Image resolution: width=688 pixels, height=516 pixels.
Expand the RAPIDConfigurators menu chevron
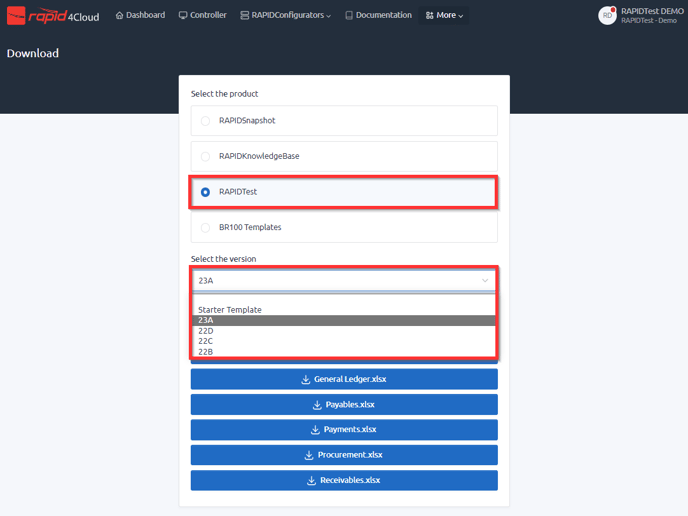tap(329, 16)
